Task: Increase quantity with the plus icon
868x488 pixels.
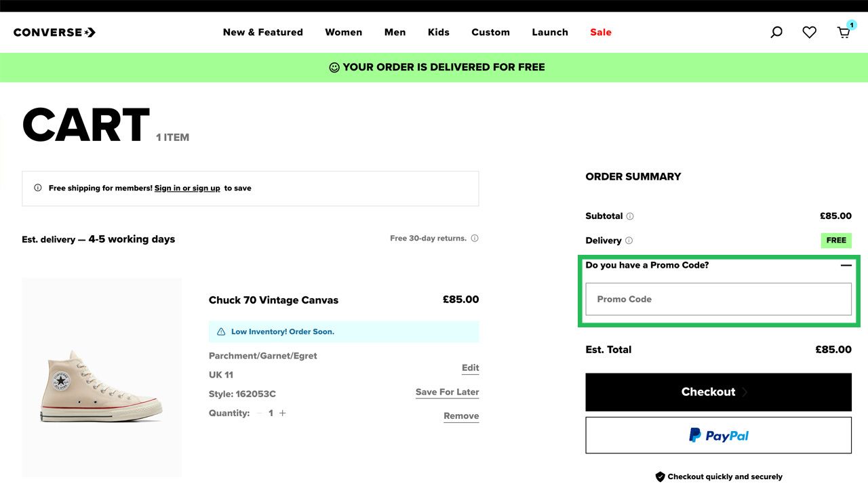Action: 283,413
